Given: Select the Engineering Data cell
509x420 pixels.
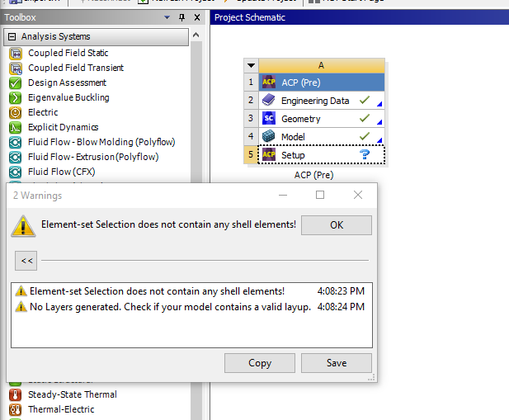Looking at the screenshot, I should 322,101.
